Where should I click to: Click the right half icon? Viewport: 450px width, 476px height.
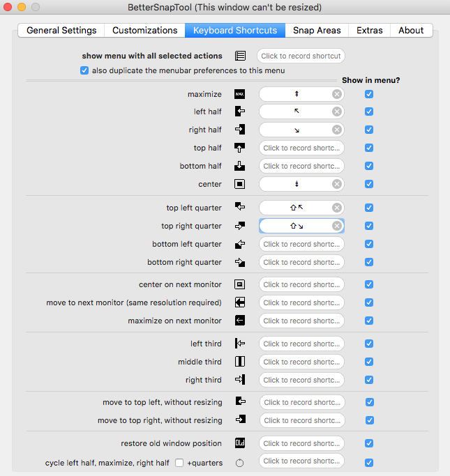240,130
